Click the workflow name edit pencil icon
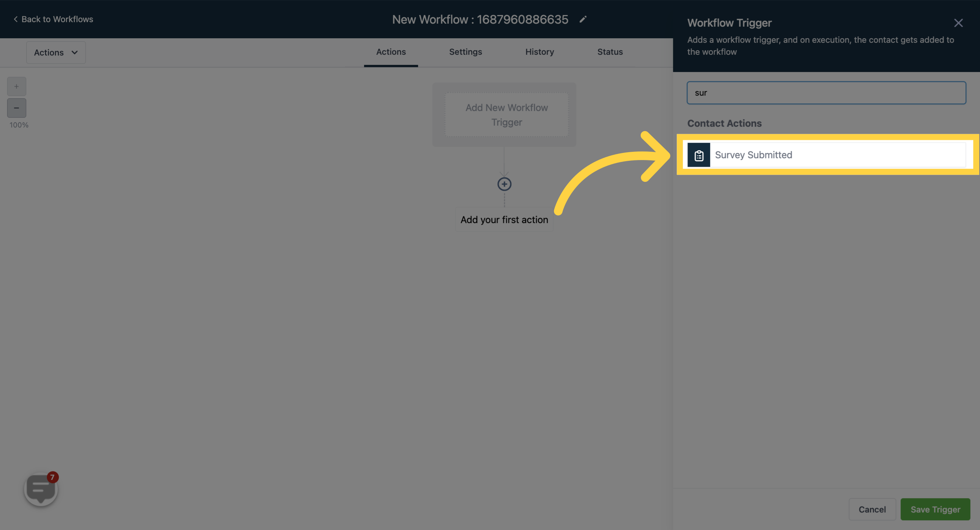 pyautogui.click(x=583, y=19)
